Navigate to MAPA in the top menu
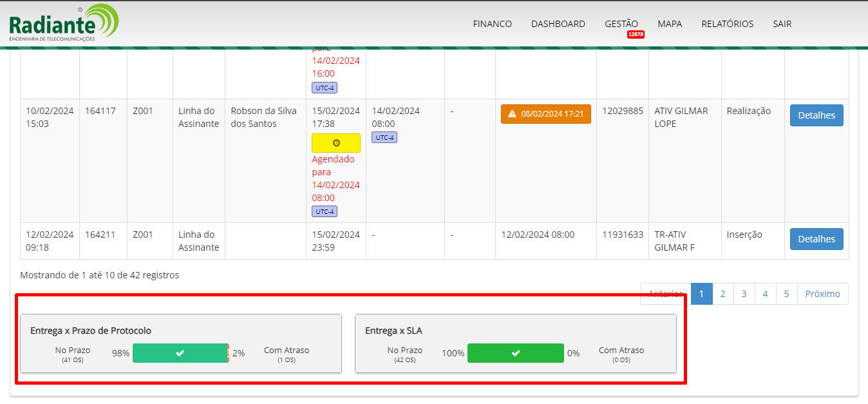This screenshot has width=868, height=404. 670,24
